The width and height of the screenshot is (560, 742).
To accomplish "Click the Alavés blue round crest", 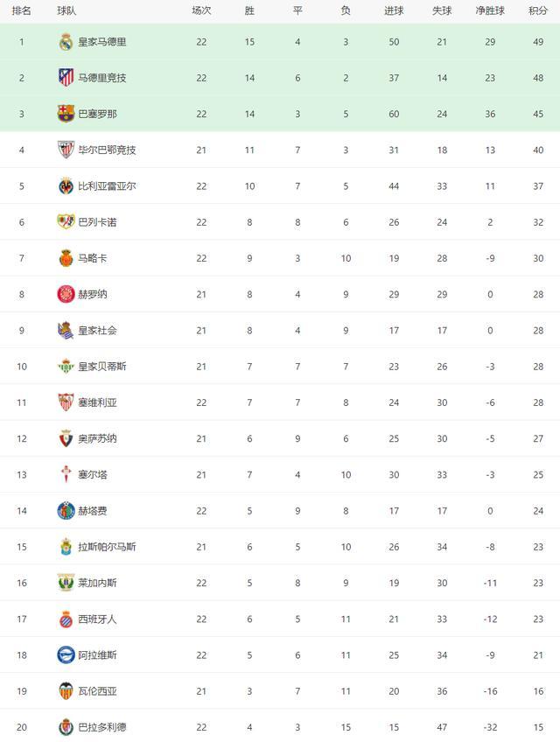I will point(66,654).
